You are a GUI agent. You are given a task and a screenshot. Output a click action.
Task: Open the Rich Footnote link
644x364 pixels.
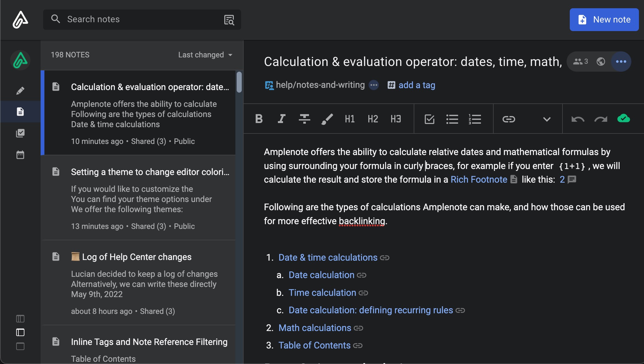[479, 179]
